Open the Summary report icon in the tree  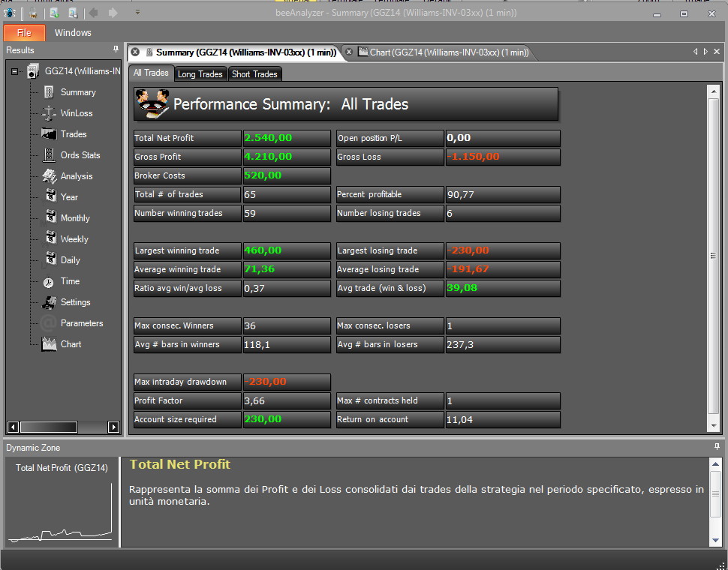point(49,91)
